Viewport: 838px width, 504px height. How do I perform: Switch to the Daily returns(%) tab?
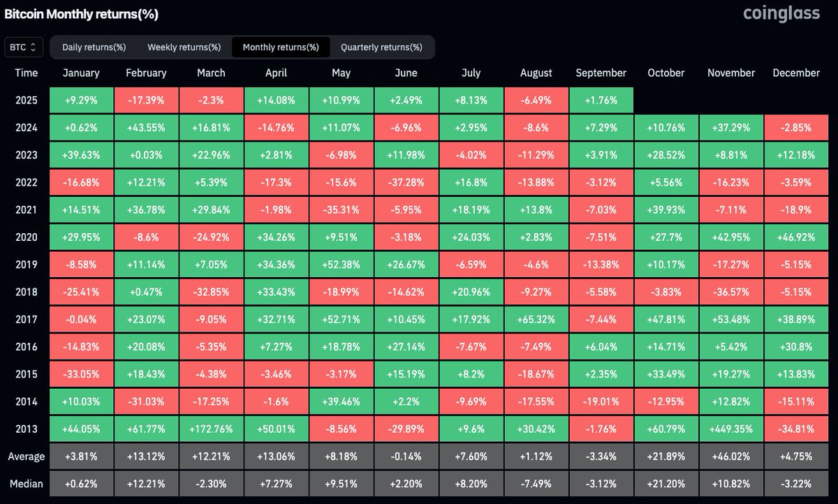93,47
